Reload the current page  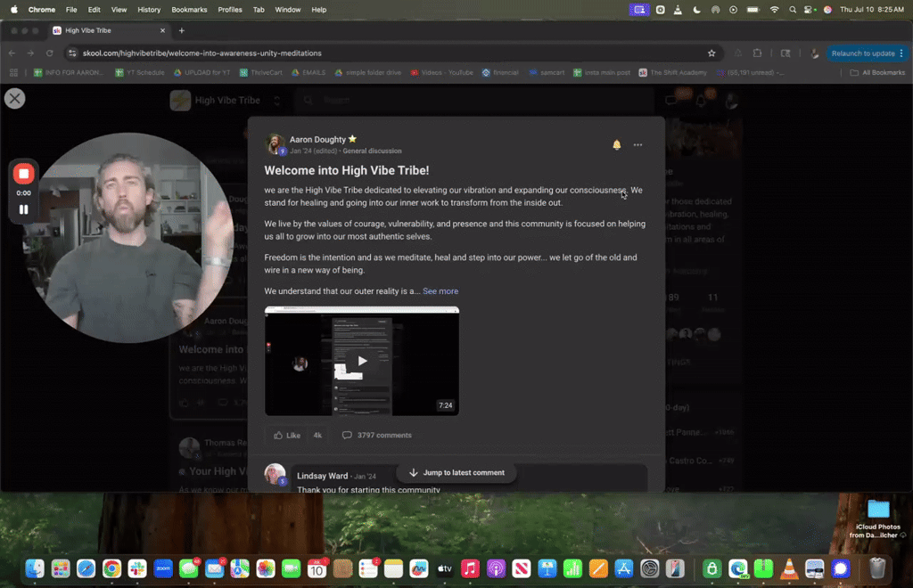pyautogui.click(x=50, y=53)
